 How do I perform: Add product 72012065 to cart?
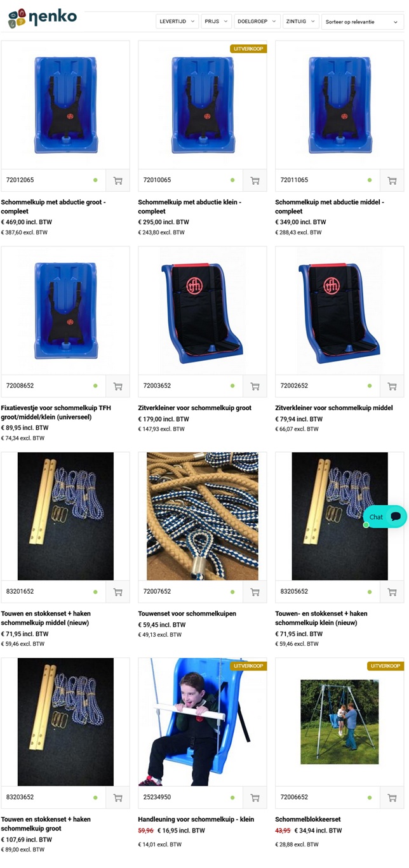click(117, 180)
